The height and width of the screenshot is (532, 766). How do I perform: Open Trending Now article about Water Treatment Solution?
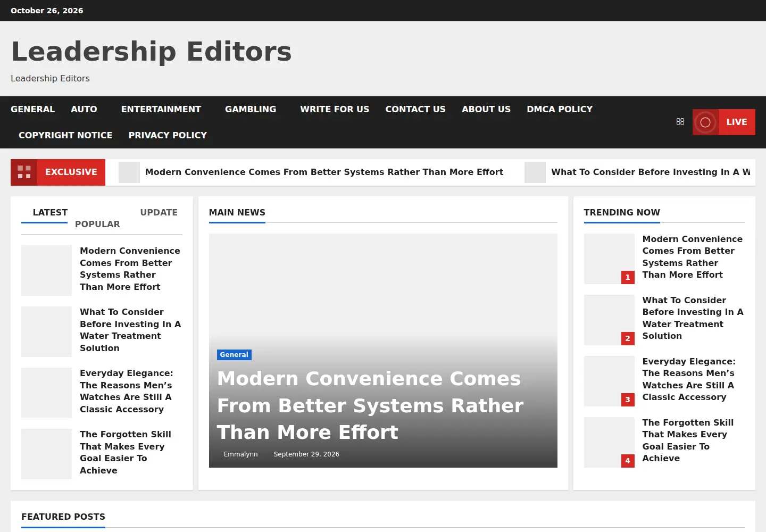(x=693, y=318)
